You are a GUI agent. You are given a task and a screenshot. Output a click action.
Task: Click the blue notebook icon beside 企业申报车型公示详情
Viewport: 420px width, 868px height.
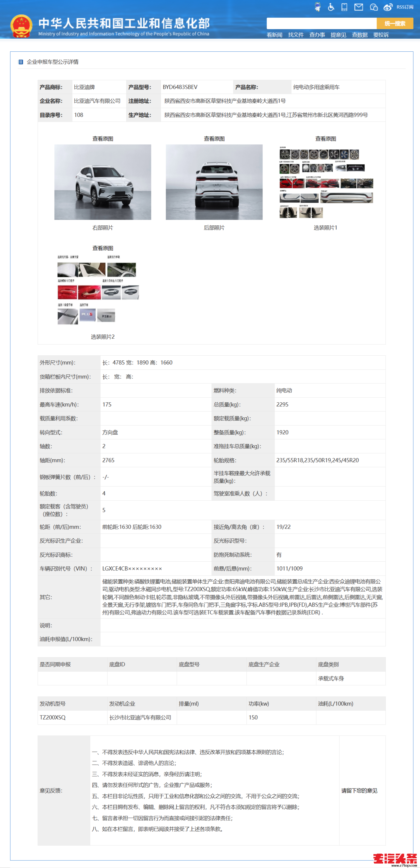point(21,62)
